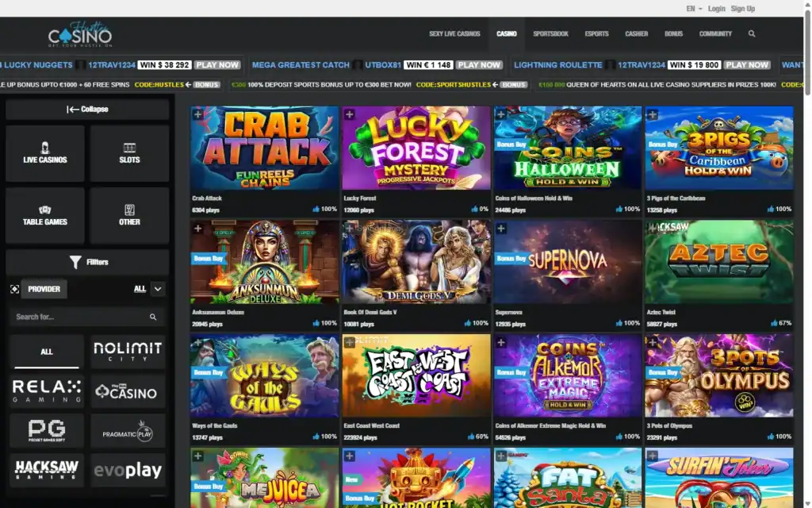The height and width of the screenshot is (508, 812).
Task: Click Play Now for Mega Greatest Catch
Action: pos(479,65)
